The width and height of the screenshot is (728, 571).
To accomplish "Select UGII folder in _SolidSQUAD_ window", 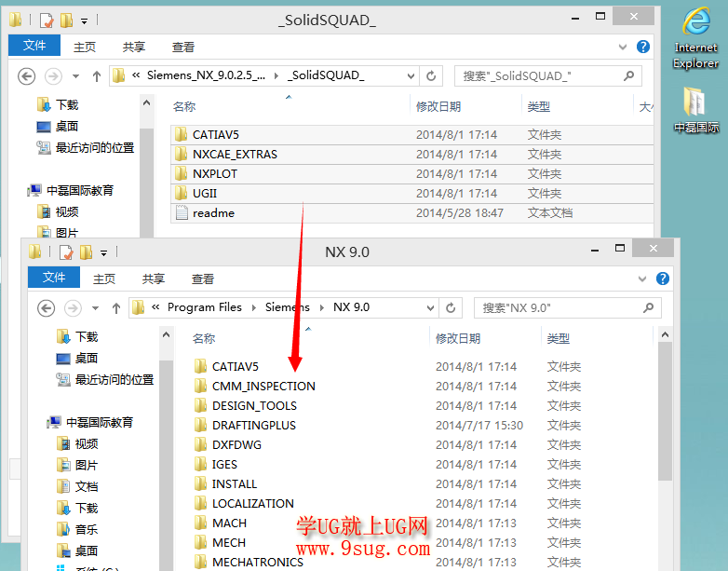I will pos(411,193).
